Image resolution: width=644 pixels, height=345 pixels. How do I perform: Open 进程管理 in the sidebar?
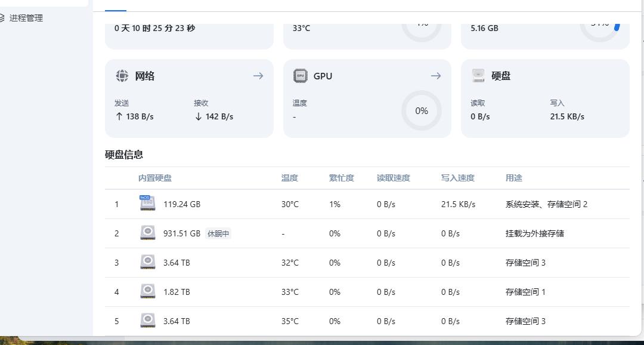click(26, 18)
